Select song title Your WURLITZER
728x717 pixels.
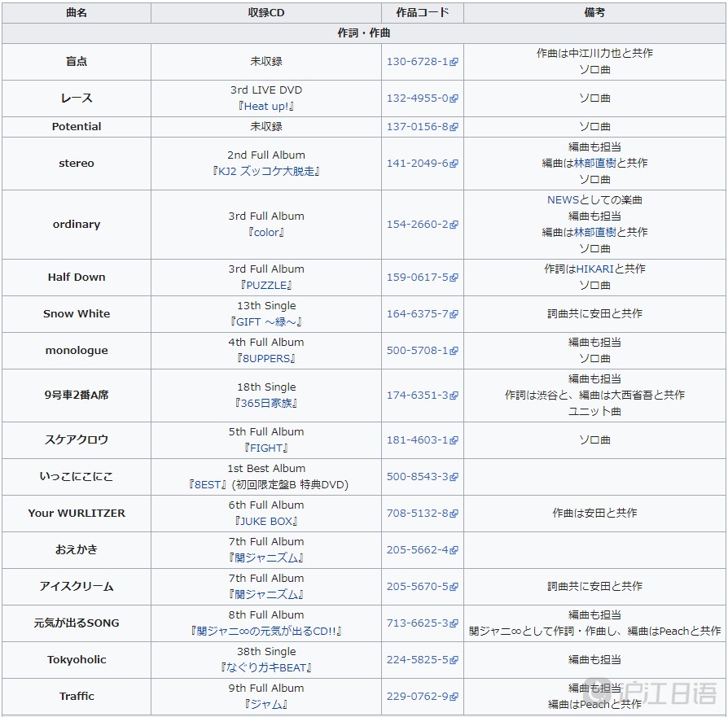pyautogui.click(x=77, y=514)
